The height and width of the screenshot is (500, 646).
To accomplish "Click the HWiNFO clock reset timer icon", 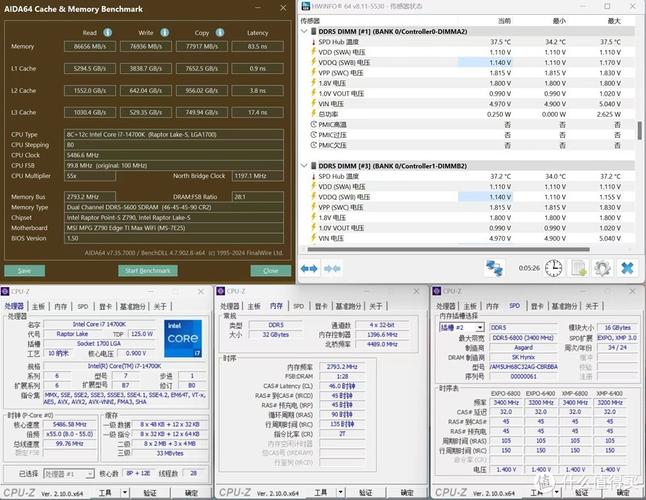I will click(x=553, y=268).
